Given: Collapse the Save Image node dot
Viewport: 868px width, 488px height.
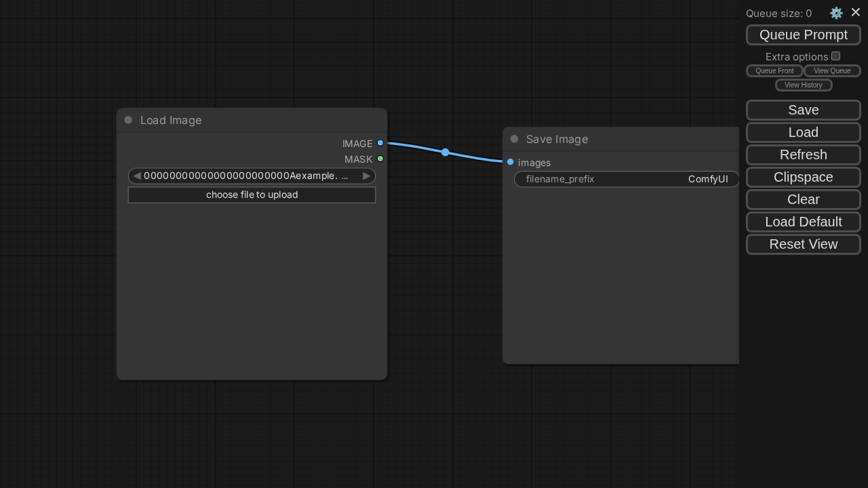Looking at the screenshot, I should click(514, 139).
